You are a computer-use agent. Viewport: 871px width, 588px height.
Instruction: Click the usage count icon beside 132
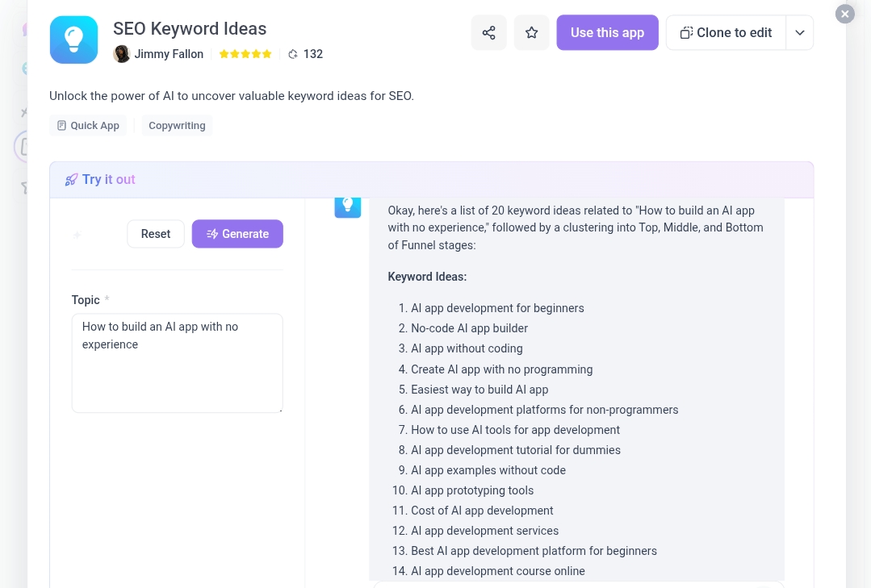click(293, 54)
